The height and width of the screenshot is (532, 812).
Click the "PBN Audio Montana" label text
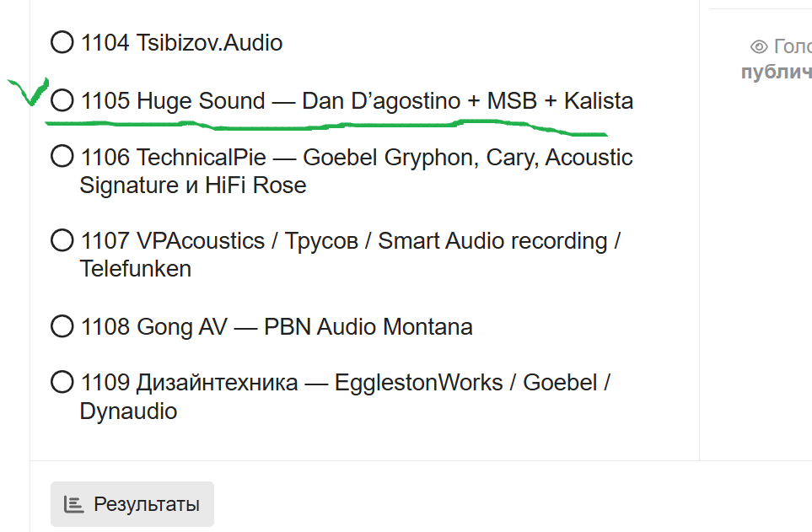coord(368,326)
